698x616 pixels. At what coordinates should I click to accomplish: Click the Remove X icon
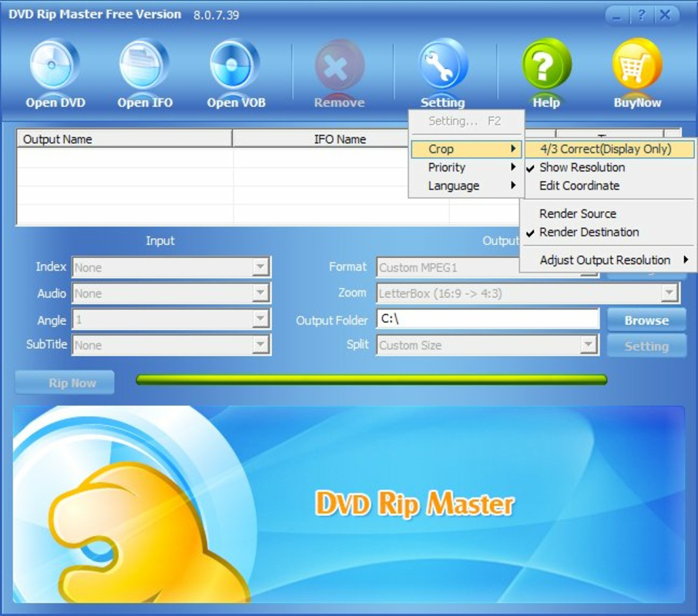point(340,66)
